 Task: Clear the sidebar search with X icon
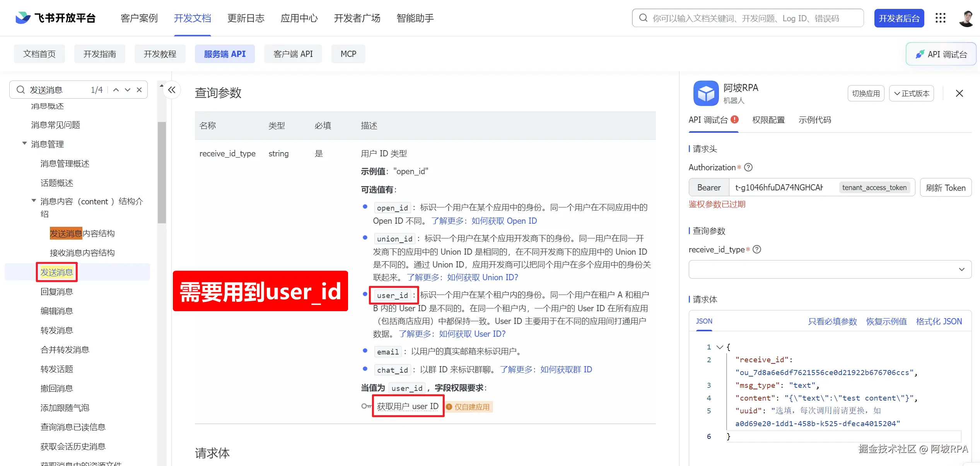tap(139, 90)
